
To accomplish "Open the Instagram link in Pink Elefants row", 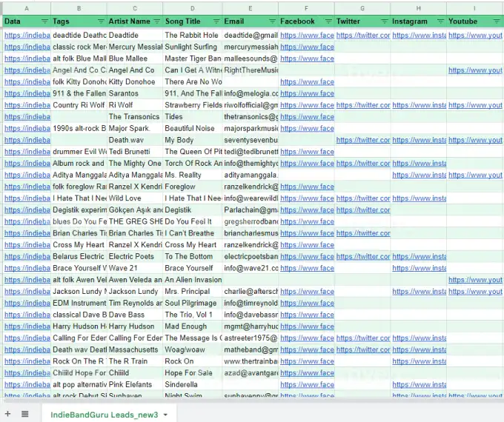I will pyautogui.click(x=419, y=385).
